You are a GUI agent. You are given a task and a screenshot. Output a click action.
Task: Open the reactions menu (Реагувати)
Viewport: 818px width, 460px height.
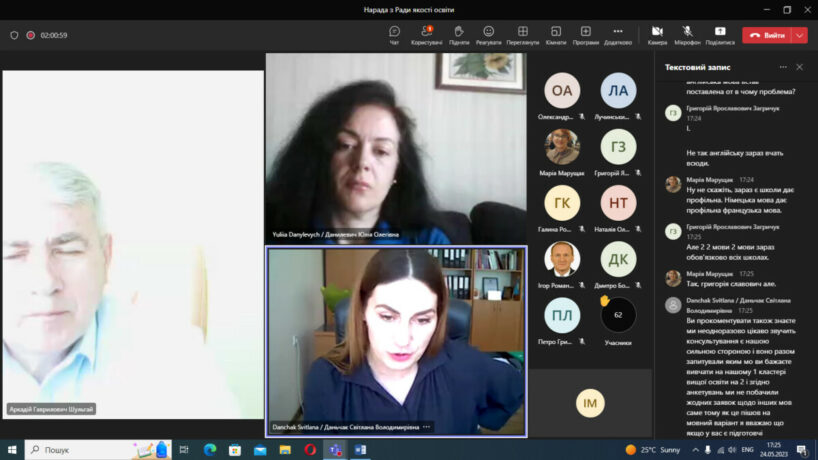click(488, 35)
